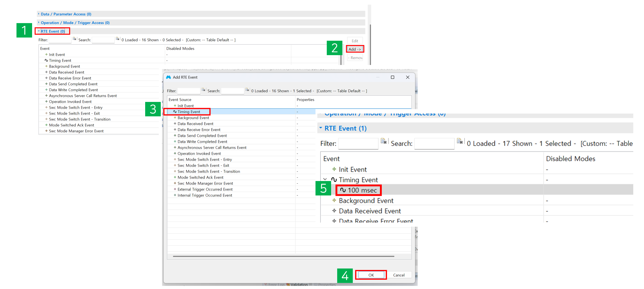Click clear filter icon beside RTE Event (0) filter
The image size is (644, 289).
click(x=75, y=39)
